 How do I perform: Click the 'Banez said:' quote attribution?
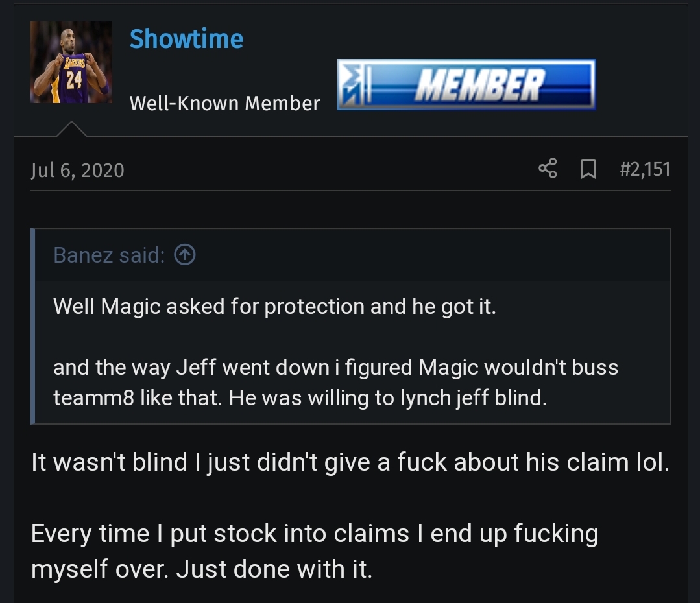(x=109, y=255)
